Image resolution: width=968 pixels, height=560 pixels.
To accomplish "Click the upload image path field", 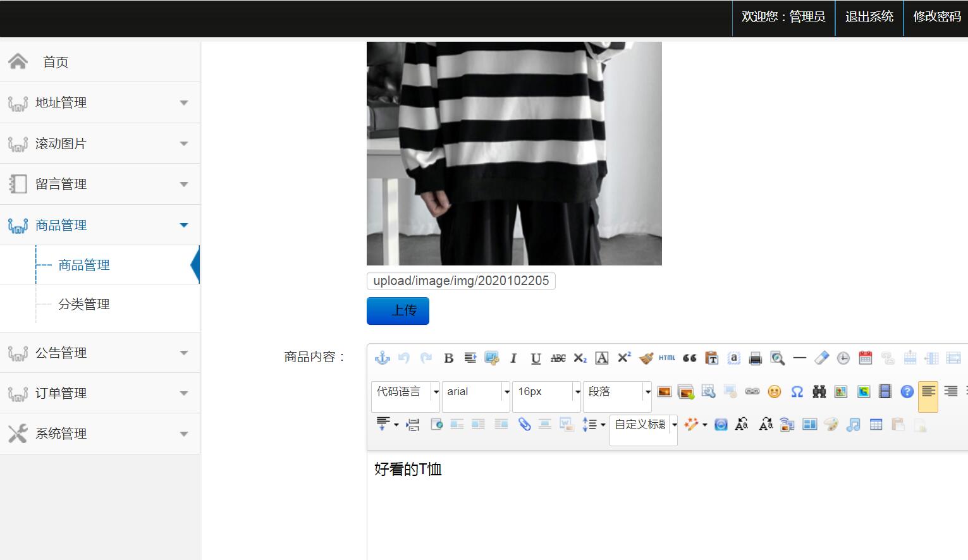I will [x=461, y=281].
